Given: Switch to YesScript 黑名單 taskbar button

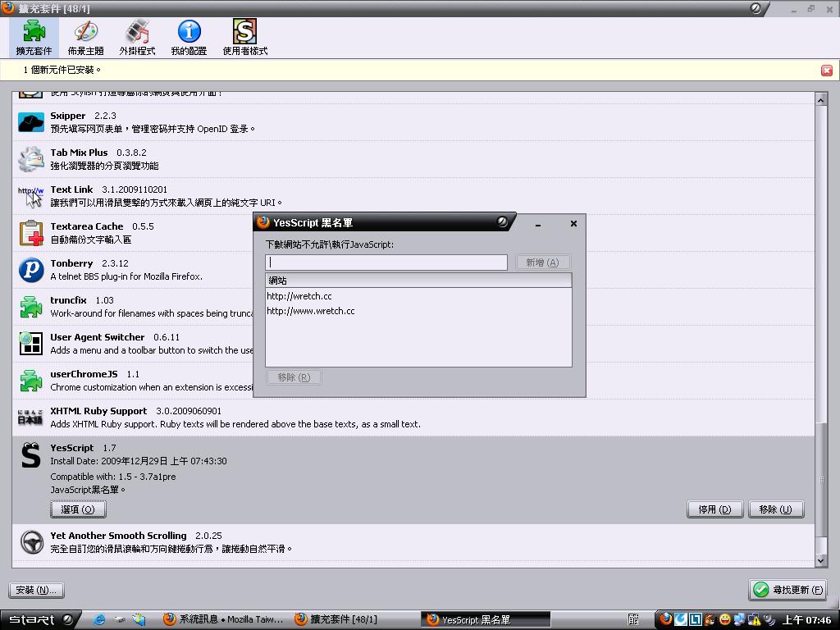Looking at the screenshot, I should [x=486, y=620].
